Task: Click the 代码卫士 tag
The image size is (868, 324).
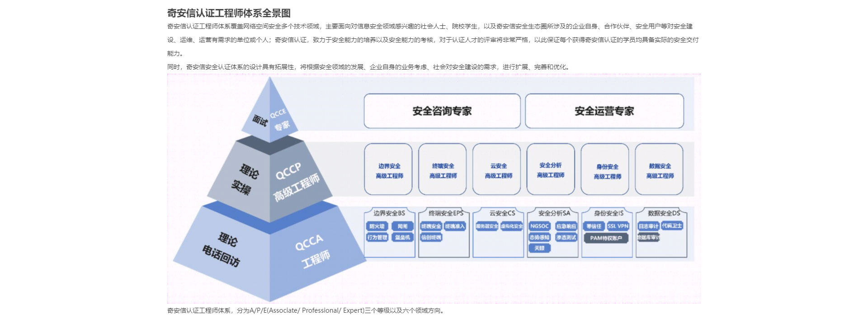Action: pyautogui.click(x=672, y=225)
